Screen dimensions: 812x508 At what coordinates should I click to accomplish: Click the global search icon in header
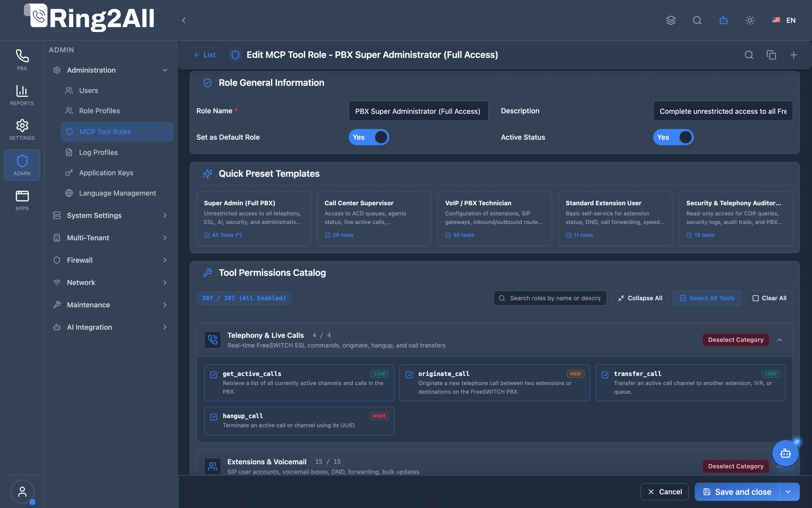[x=697, y=20]
